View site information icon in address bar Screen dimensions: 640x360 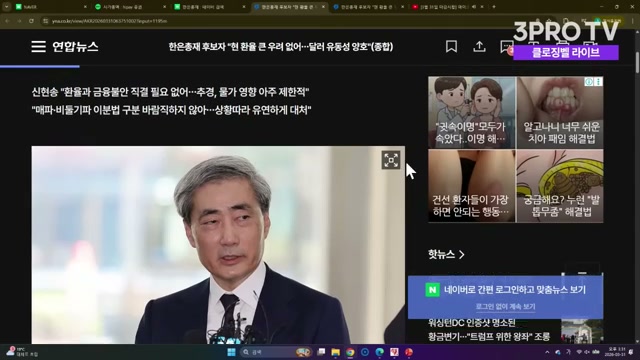[x=45, y=21]
